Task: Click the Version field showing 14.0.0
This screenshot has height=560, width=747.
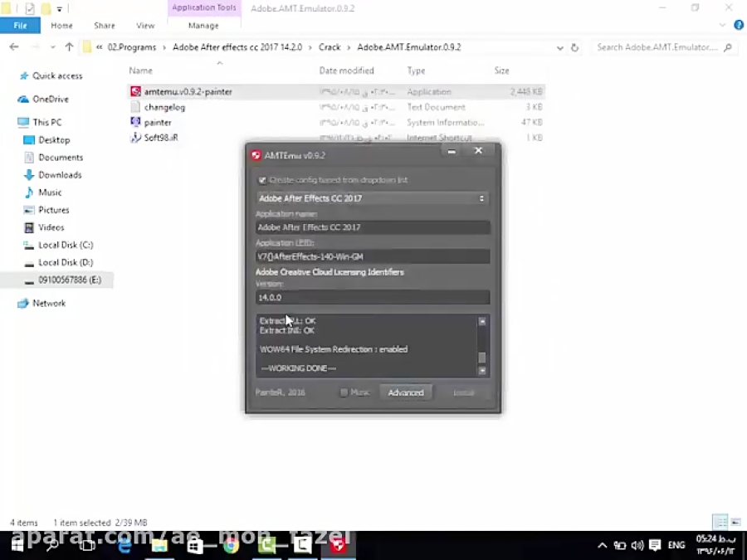Action: point(373,298)
